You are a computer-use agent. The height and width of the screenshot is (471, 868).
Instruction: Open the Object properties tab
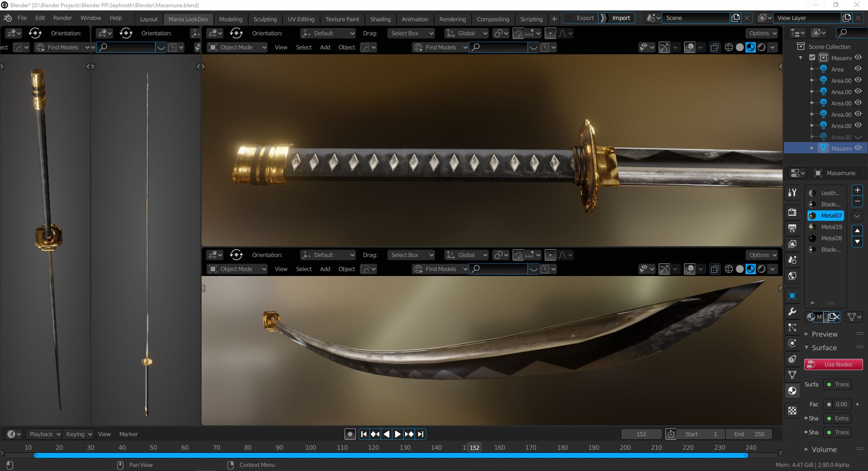tap(792, 295)
